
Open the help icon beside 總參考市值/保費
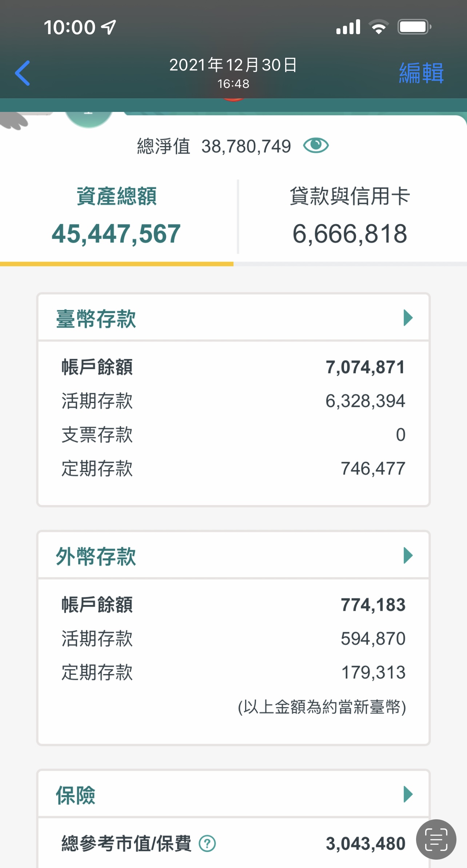207,843
